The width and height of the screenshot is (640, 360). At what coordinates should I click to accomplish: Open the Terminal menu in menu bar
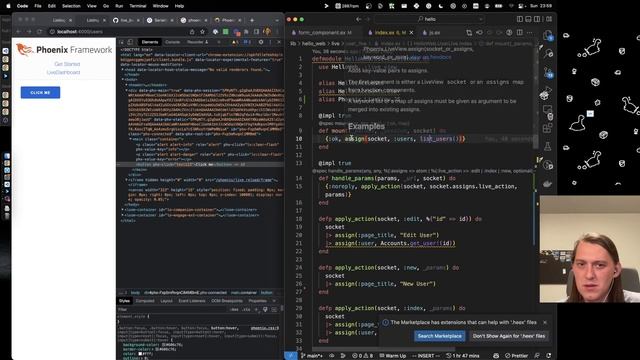pyautogui.click(x=138, y=6)
